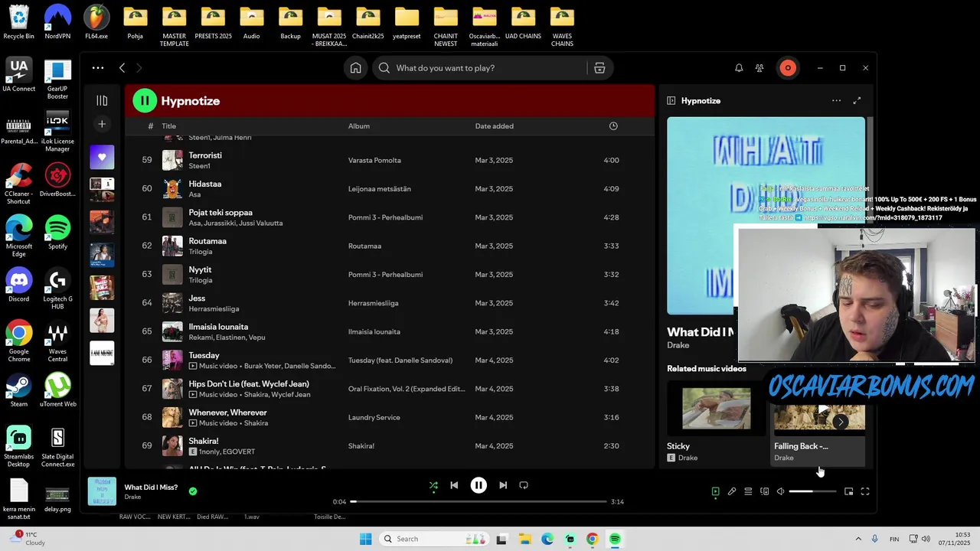Seek in the song progress bar
Viewport: 980px width, 551px height.
[479, 502]
